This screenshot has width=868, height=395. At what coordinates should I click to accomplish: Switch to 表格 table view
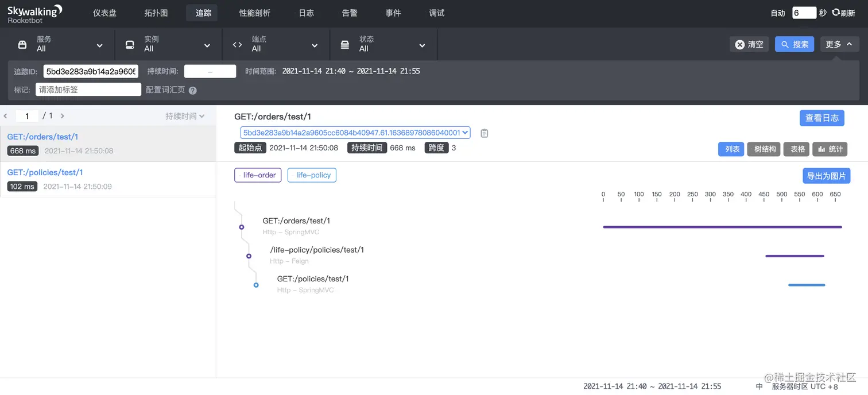[x=797, y=149]
